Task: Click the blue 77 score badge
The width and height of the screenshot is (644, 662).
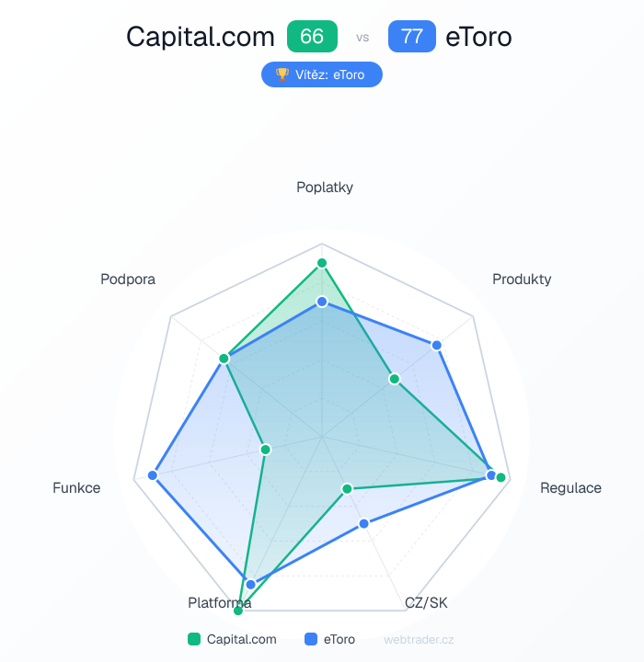Action: point(412,37)
